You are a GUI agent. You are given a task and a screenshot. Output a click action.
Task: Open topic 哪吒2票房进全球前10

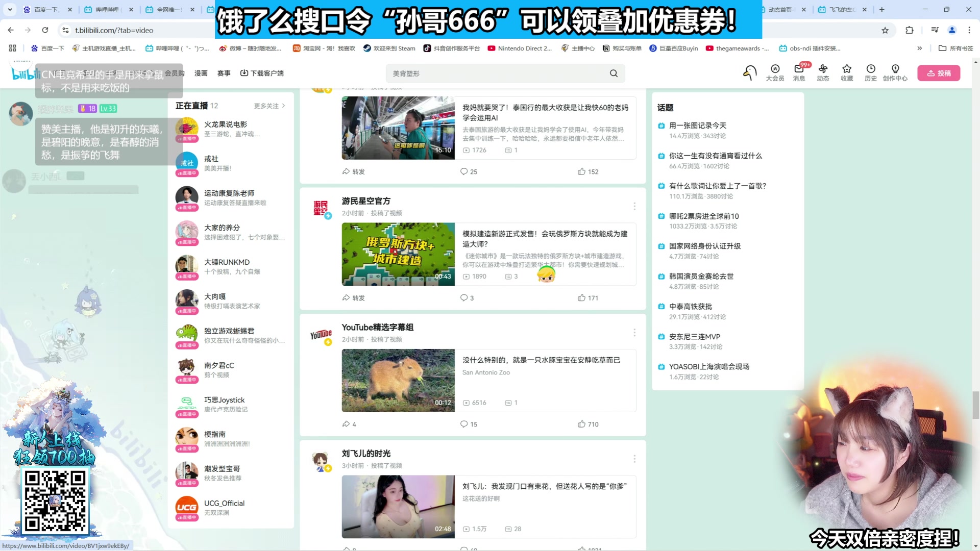pos(704,216)
